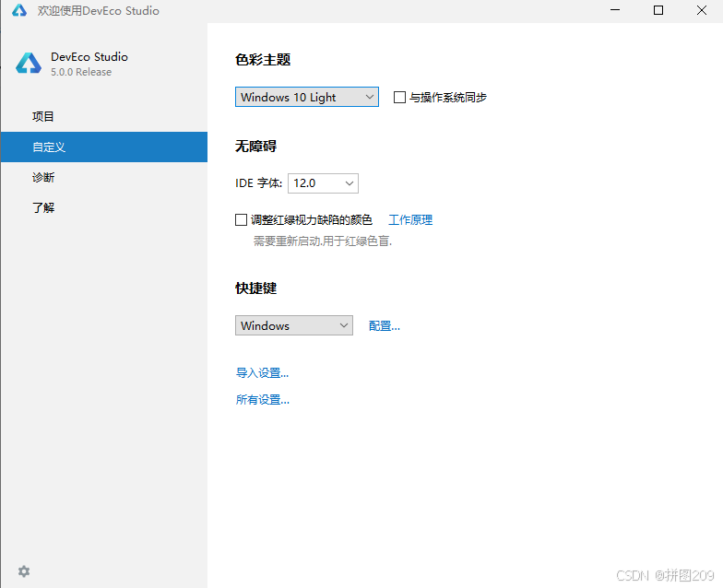Viewport: 723px width, 588px height.
Task: Minimize the DevEco Studio window
Action: pyautogui.click(x=615, y=10)
